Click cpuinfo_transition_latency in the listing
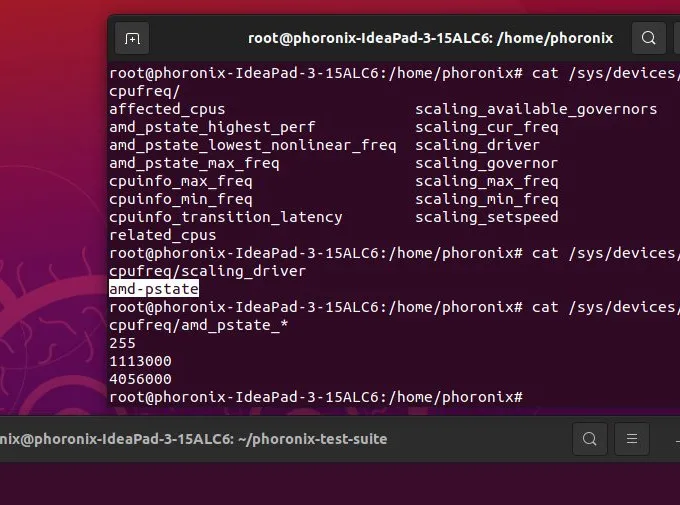Screen dimensions: 680x505 [x=226, y=217]
